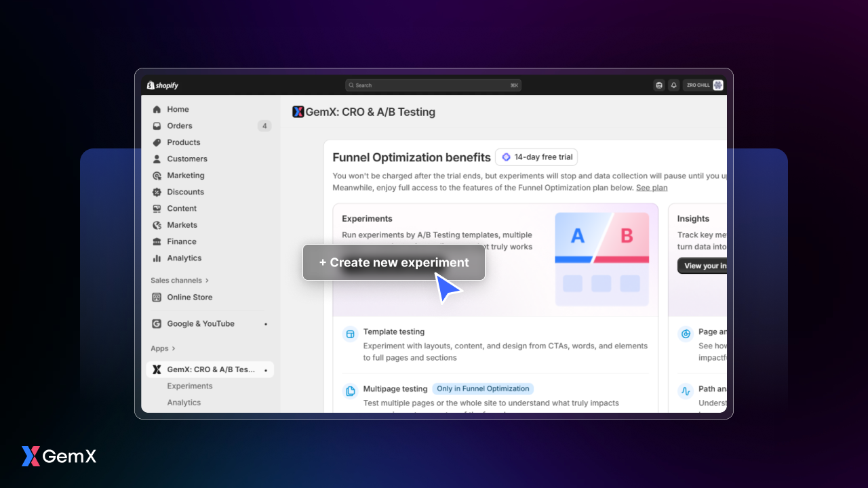The width and height of the screenshot is (868, 488).
Task: Open Experiments under the GemX app
Action: 190,386
